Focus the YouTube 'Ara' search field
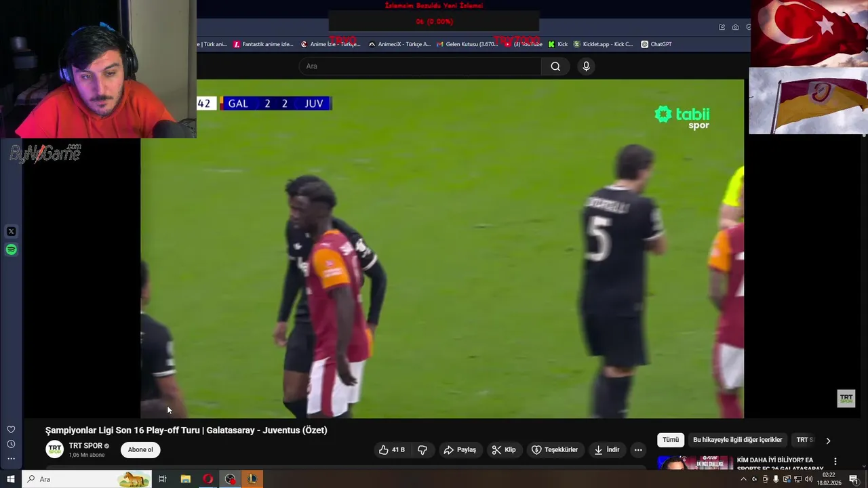The image size is (868, 488). [420, 66]
